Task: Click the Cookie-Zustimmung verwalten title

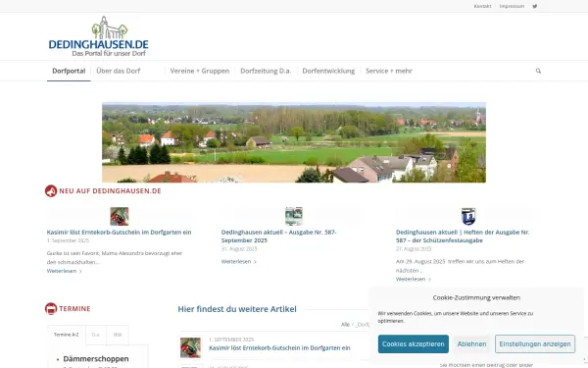Action: 476,297
